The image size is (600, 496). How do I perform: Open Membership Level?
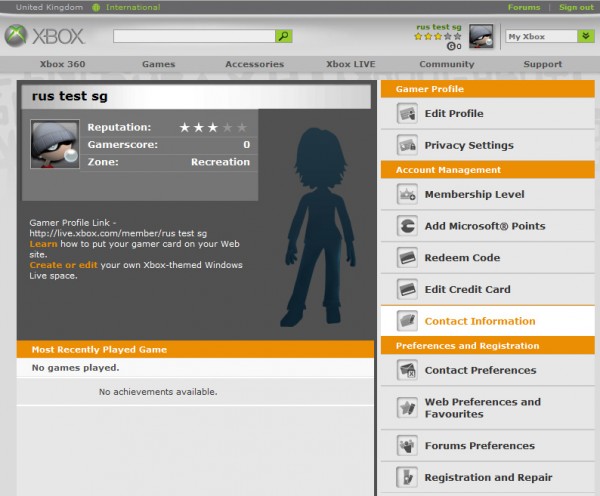click(x=488, y=194)
